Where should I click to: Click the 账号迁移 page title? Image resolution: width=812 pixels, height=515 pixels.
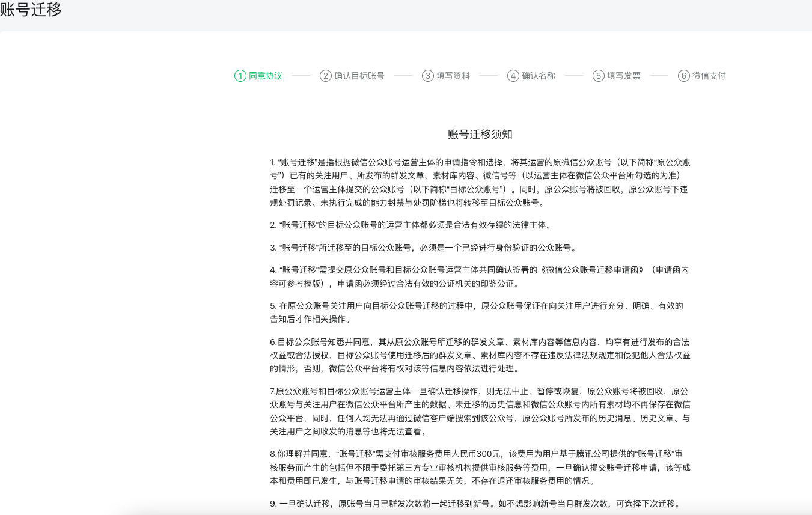(x=31, y=10)
